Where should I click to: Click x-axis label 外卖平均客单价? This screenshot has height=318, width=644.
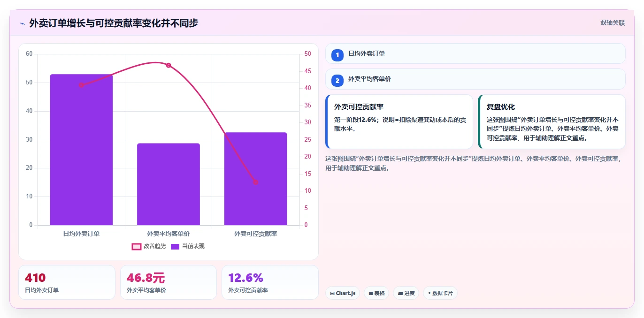(x=169, y=233)
